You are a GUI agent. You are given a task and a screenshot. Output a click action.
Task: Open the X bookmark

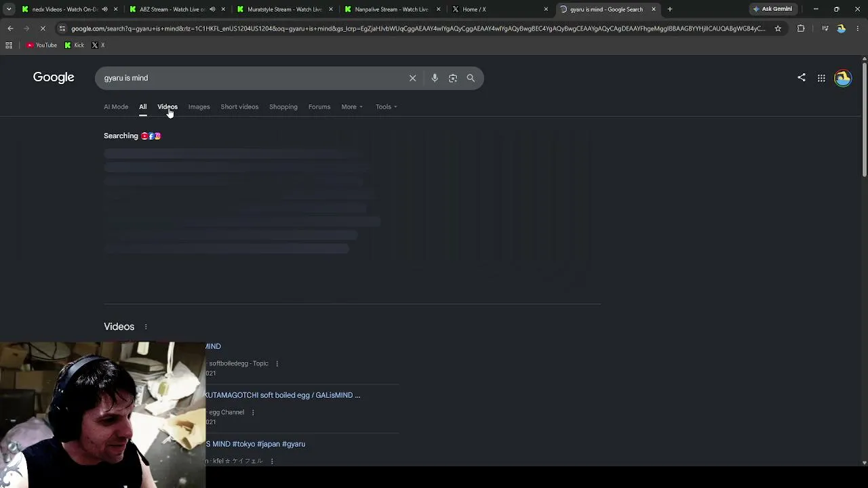tap(98, 45)
